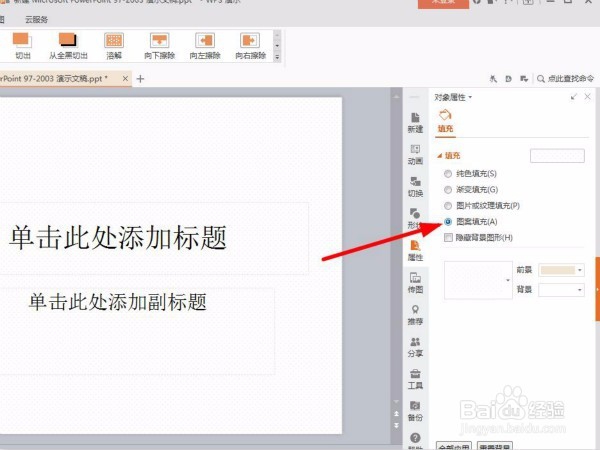Open 形状 shapes side panel
Image resolution: width=600 pixels, height=450 pixels.
coord(414,218)
